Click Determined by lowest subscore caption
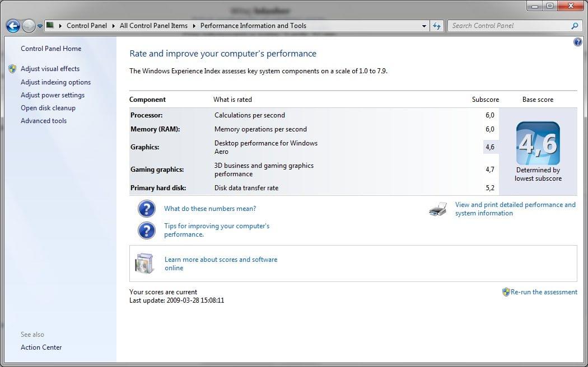588x367 pixels. coord(538,174)
